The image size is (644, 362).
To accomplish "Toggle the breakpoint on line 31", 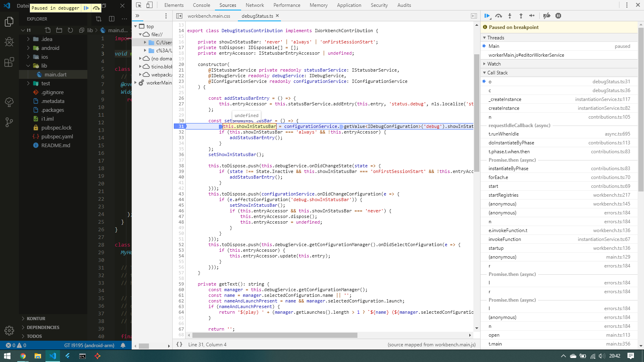I will pos(181,126).
